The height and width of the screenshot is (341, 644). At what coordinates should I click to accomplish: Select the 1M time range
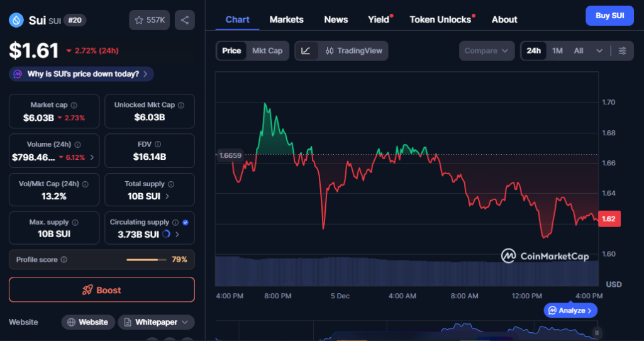click(557, 51)
